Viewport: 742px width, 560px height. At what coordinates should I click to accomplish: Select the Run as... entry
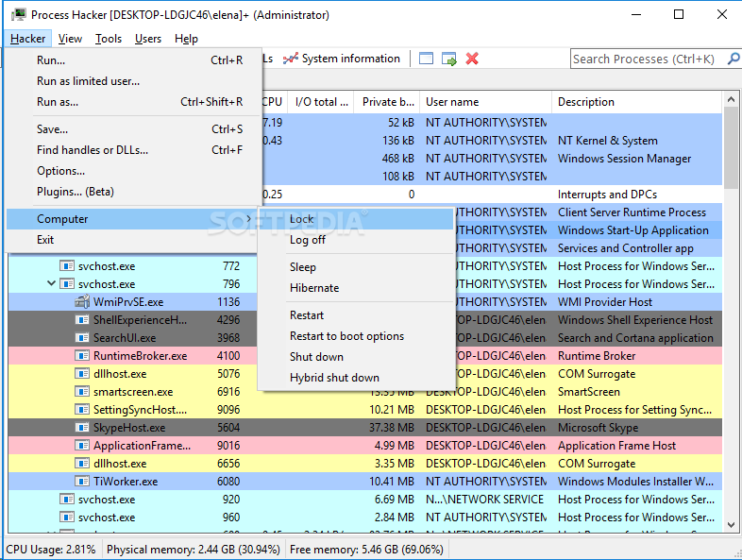(x=134, y=102)
